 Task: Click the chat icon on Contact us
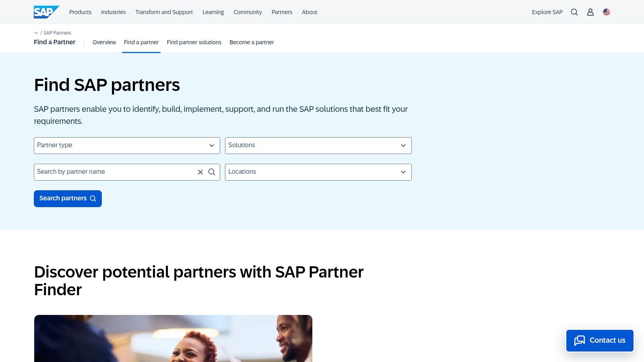pos(580,340)
